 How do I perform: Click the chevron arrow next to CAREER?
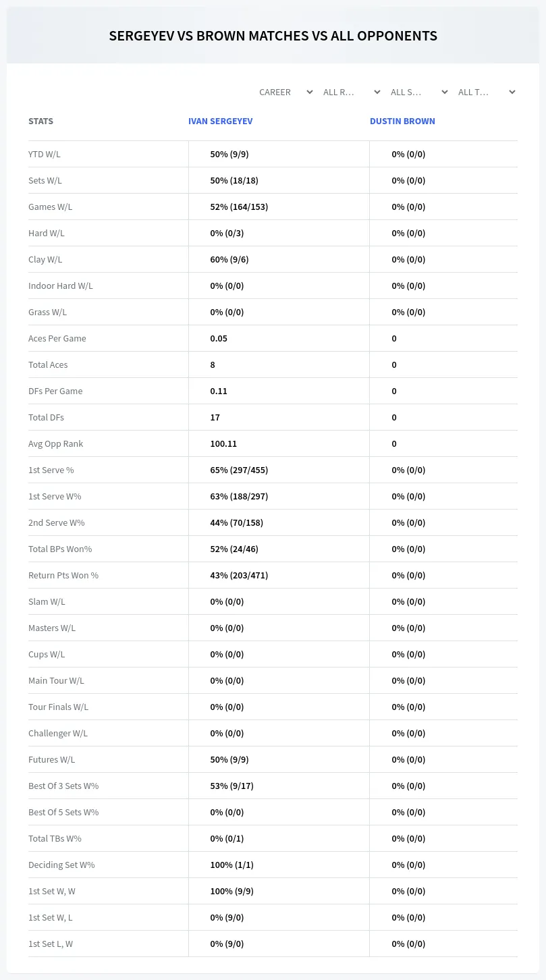310,92
